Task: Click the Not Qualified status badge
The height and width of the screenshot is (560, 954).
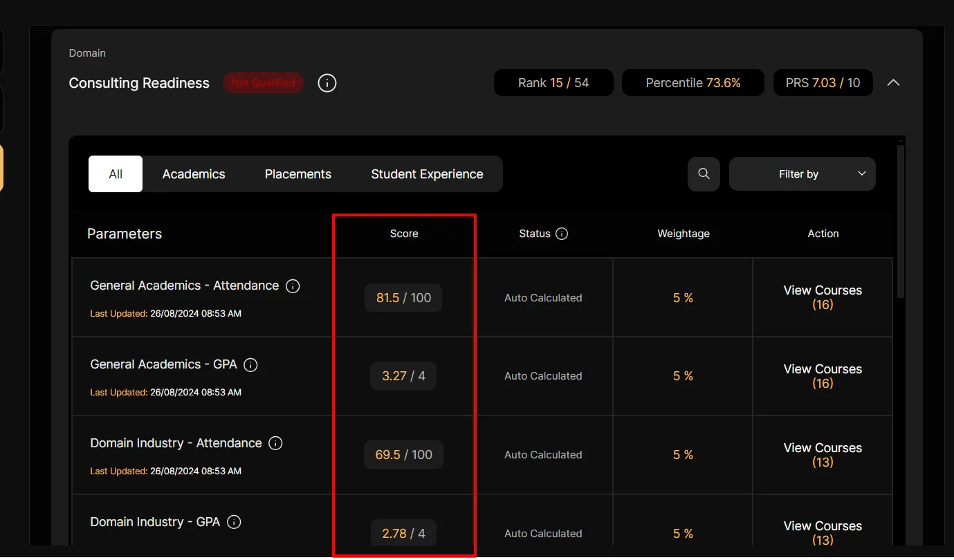Action: pos(263,83)
